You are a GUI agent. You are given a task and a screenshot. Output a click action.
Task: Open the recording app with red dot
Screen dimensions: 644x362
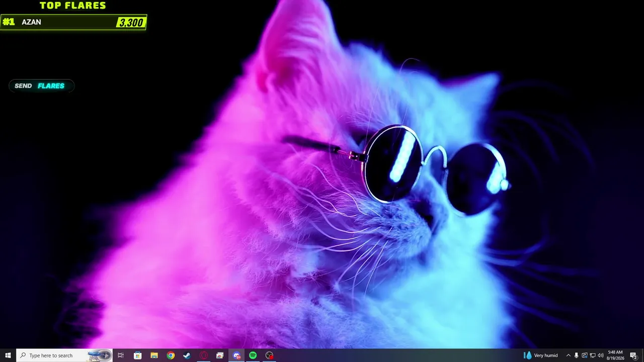point(270,355)
